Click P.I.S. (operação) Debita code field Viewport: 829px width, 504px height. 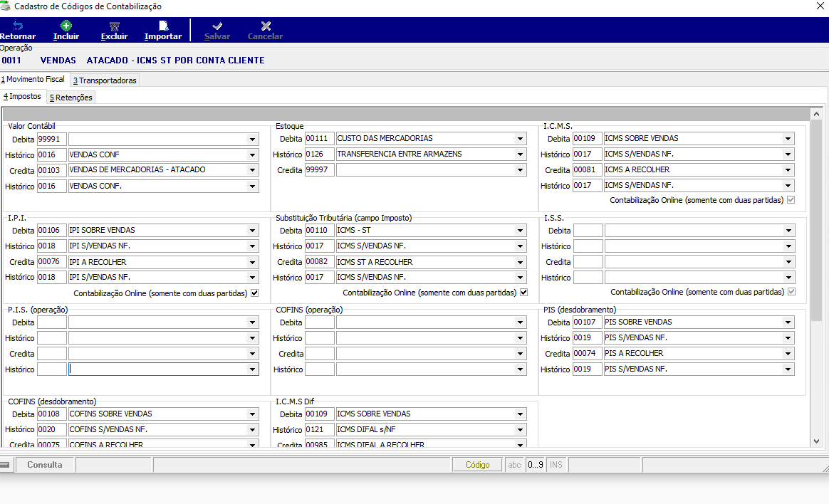click(52, 322)
